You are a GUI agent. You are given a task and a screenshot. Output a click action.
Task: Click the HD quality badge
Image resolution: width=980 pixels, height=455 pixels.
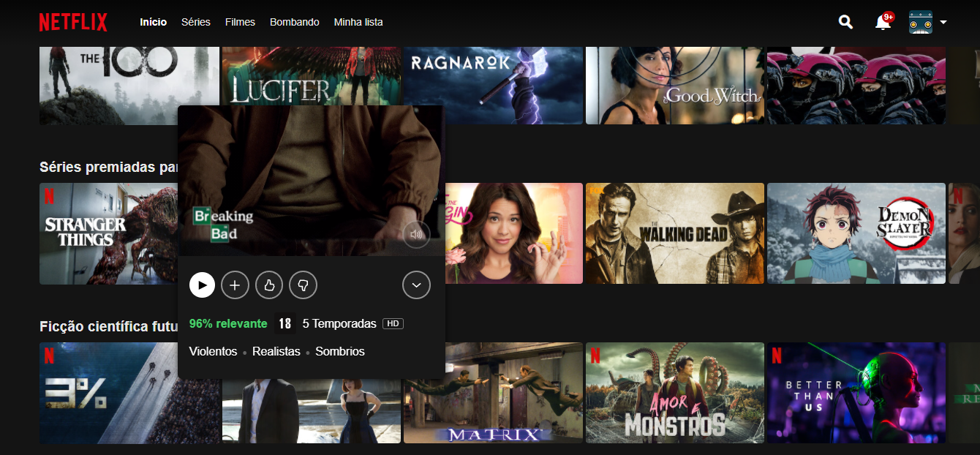tap(393, 323)
